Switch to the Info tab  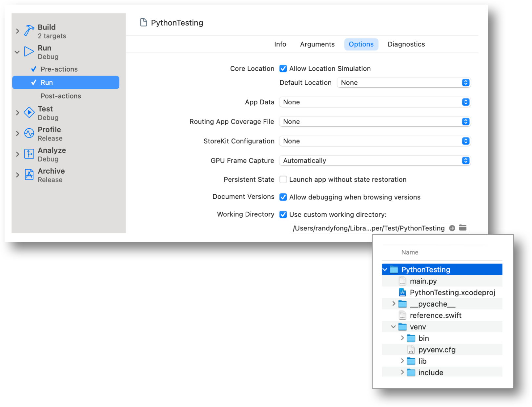point(280,44)
